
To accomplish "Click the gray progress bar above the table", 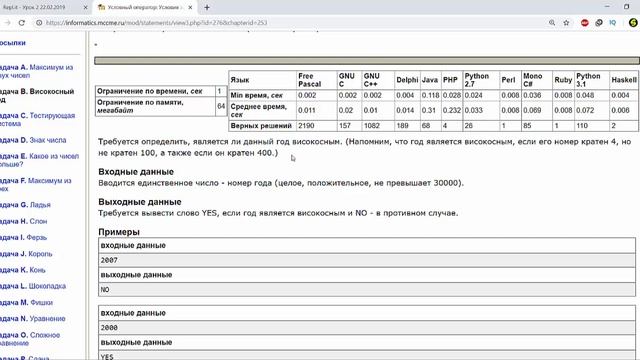I will (x=367, y=61).
